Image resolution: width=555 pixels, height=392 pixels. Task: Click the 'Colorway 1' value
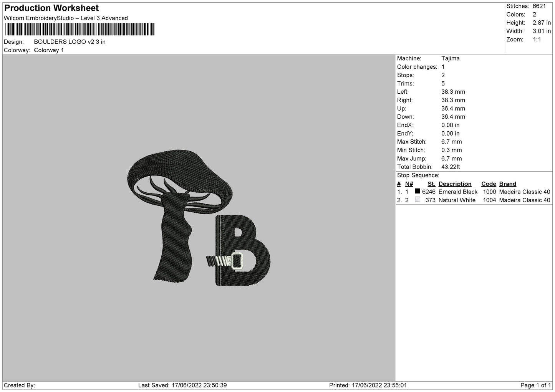[x=49, y=50]
